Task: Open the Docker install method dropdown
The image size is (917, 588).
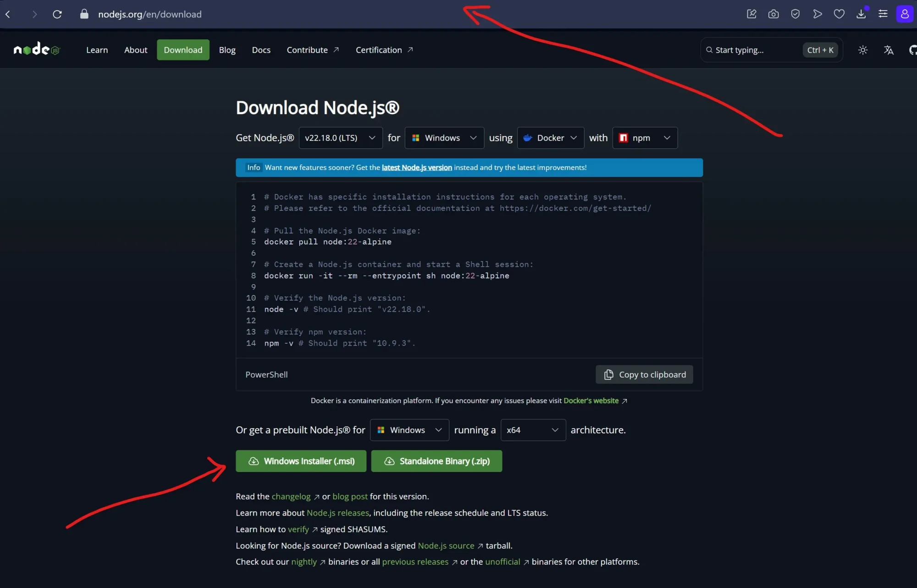Action: tap(551, 138)
